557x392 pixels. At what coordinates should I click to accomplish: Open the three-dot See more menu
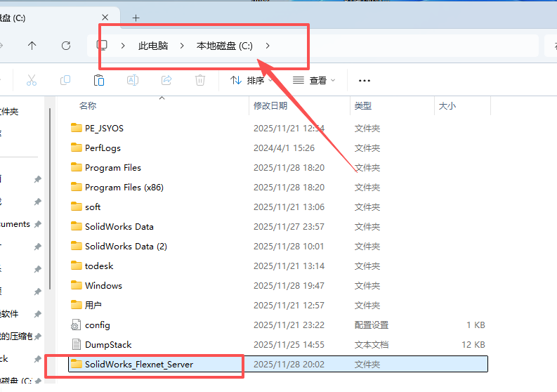(x=365, y=81)
